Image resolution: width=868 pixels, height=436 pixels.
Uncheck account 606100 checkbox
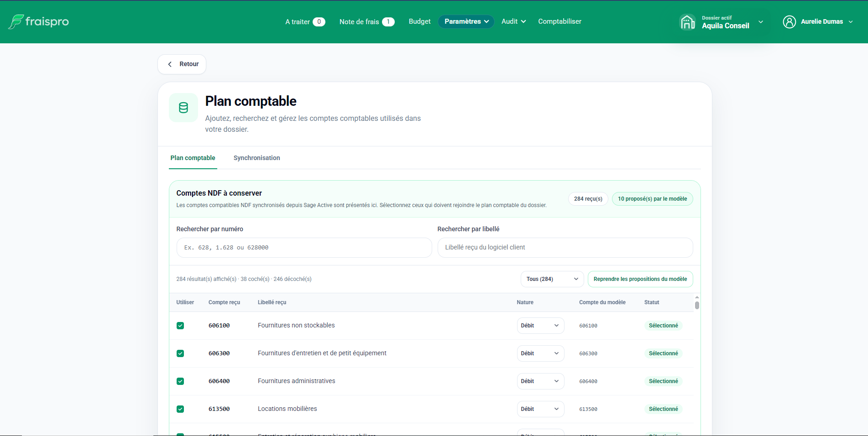point(180,326)
